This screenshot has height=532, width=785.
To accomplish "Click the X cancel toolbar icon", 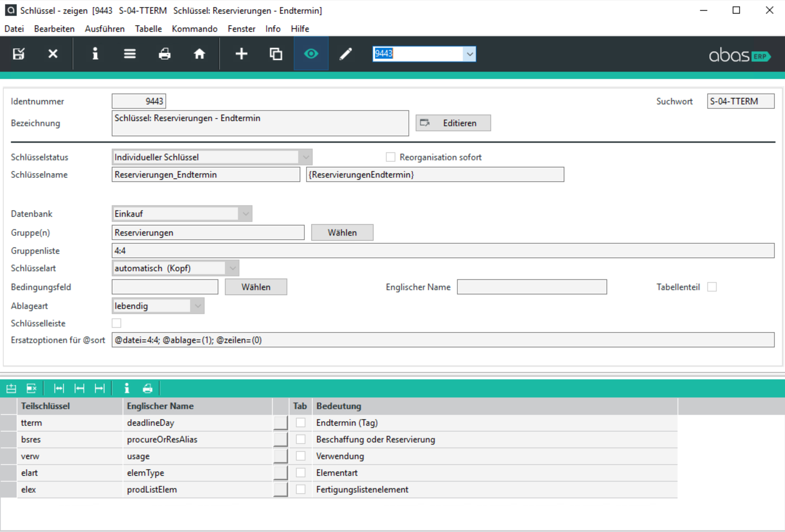I will 53,54.
